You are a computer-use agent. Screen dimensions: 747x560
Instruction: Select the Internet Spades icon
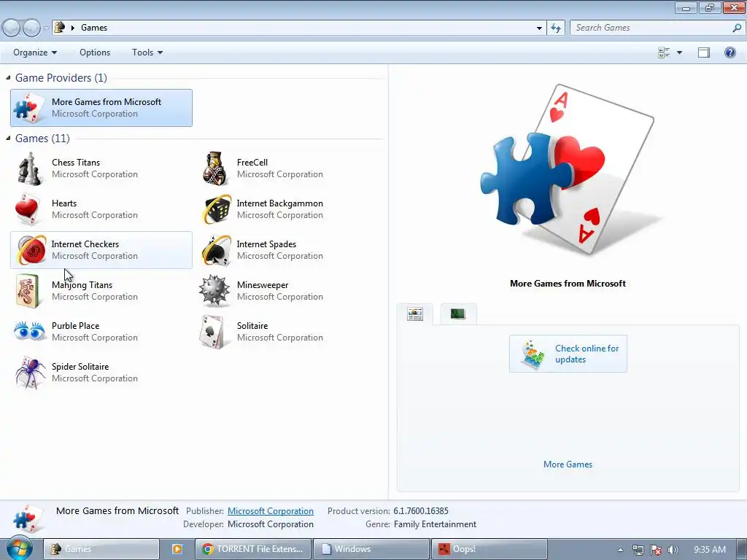point(216,250)
